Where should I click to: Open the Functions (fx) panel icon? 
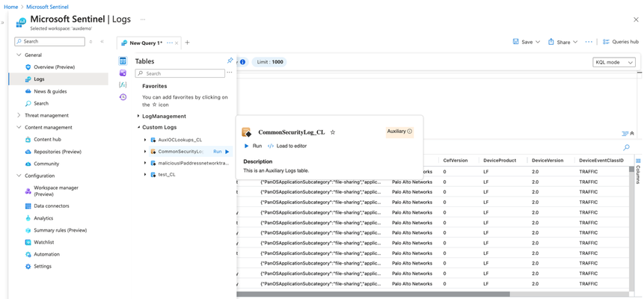pyautogui.click(x=123, y=84)
